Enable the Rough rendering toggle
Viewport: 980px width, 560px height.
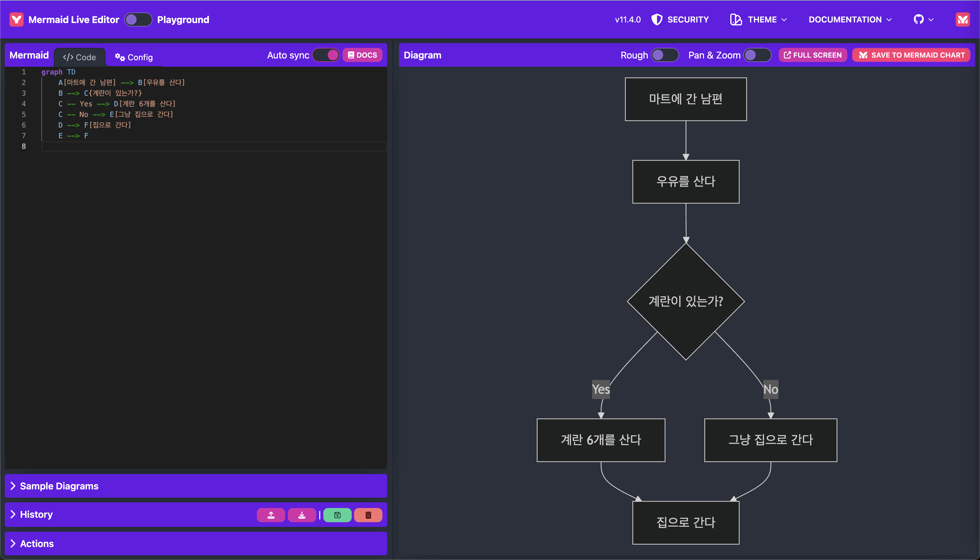point(664,55)
